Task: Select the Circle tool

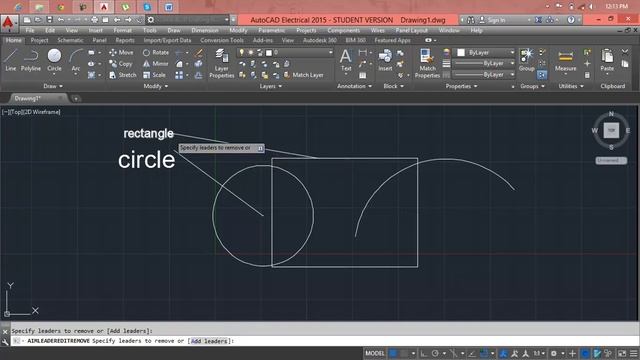Action: [54, 60]
